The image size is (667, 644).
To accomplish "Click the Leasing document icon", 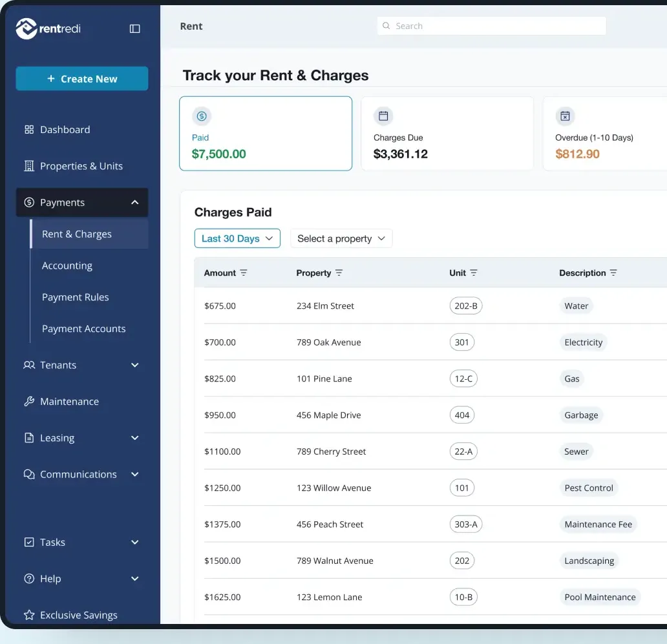I will (29, 438).
